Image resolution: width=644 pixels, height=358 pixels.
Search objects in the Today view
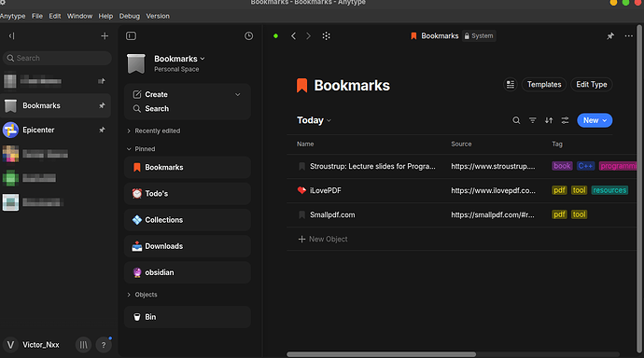pos(516,120)
